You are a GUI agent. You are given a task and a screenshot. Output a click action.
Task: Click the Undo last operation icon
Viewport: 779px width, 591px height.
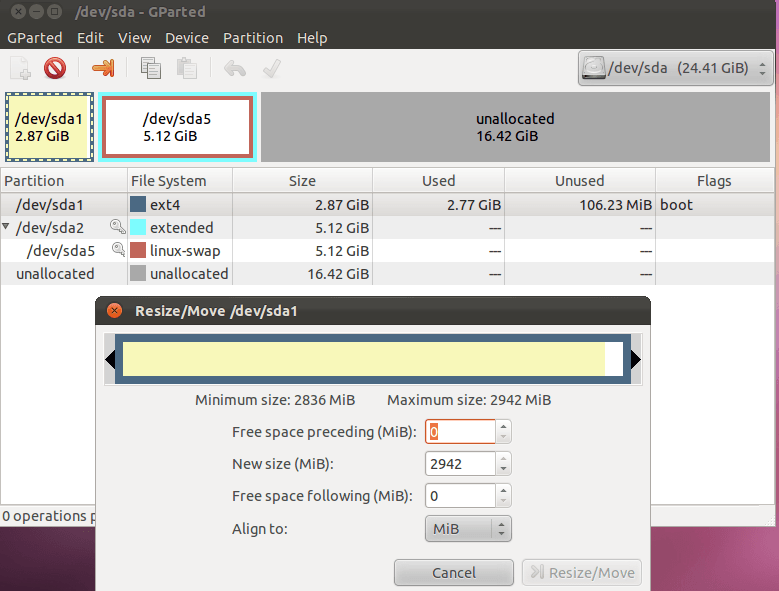[235, 68]
